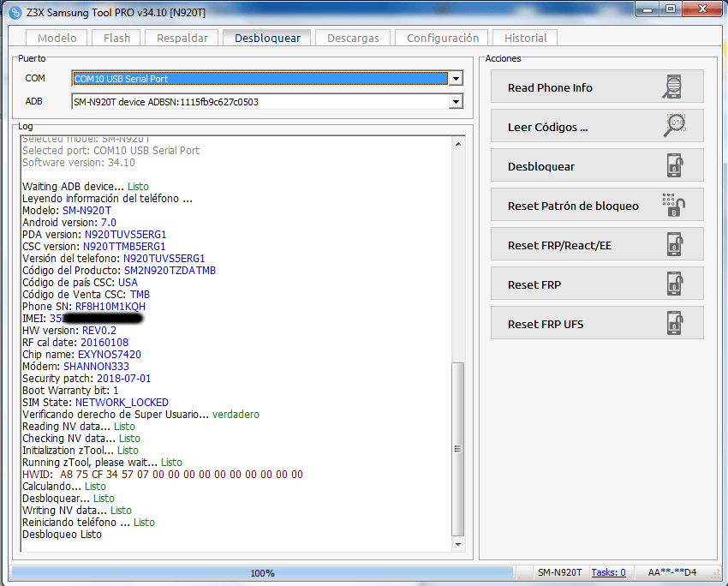Click the phone icon on Reset FRP/React/EE
The image size is (728, 586).
[676, 244]
